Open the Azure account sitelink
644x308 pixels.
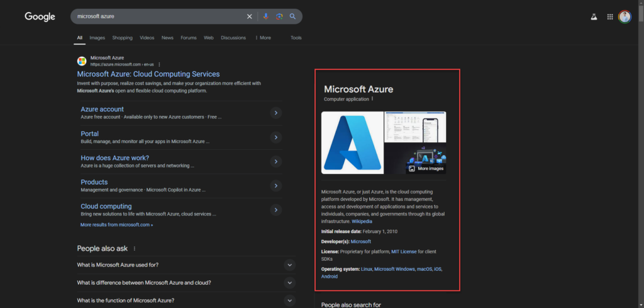(x=103, y=110)
